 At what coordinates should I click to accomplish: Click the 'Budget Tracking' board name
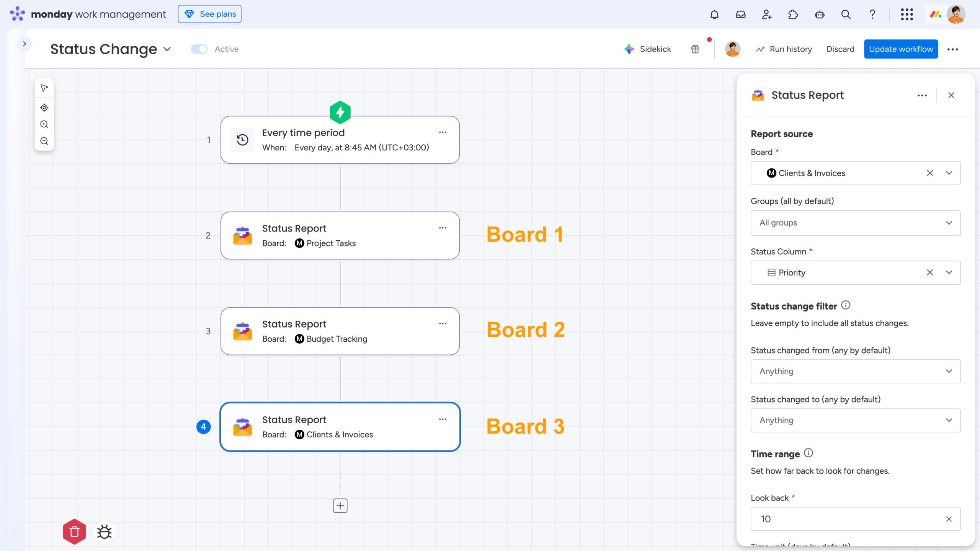point(337,339)
